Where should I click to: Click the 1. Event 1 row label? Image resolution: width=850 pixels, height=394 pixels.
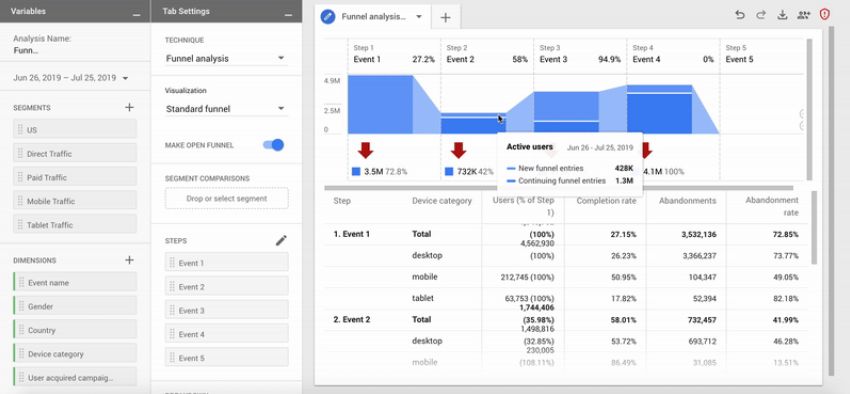pyautogui.click(x=351, y=234)
